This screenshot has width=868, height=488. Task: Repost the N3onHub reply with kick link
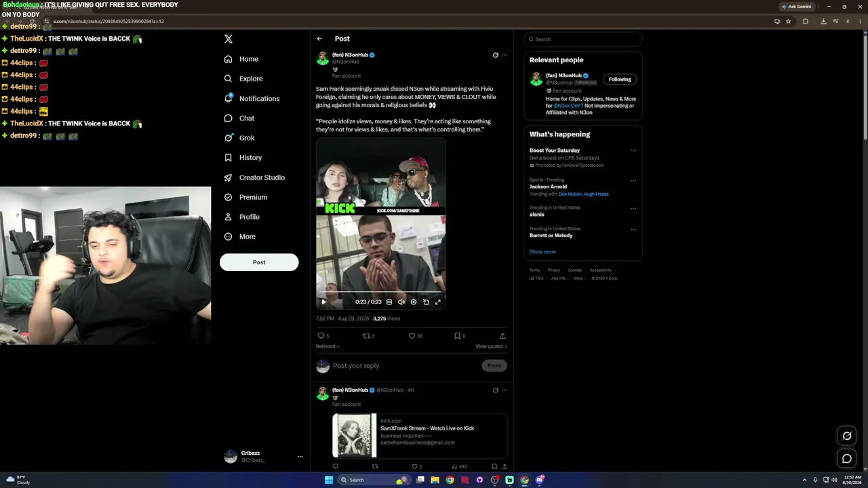click(x=375, y=466)
